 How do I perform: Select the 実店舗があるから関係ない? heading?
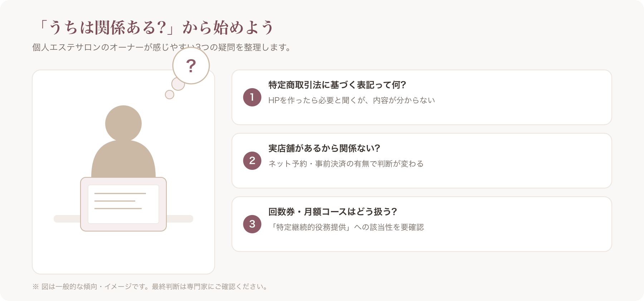coord(324,148)
